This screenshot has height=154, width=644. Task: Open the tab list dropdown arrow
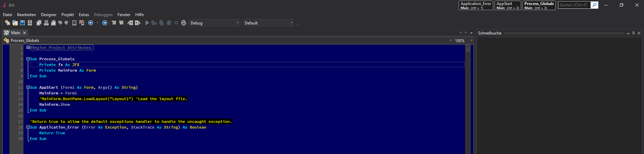click(471, 33)
